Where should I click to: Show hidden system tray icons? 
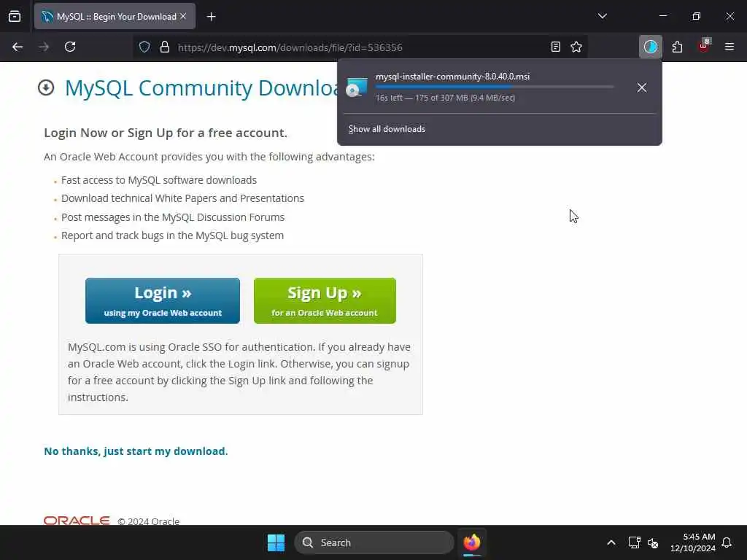coord(611,542)
